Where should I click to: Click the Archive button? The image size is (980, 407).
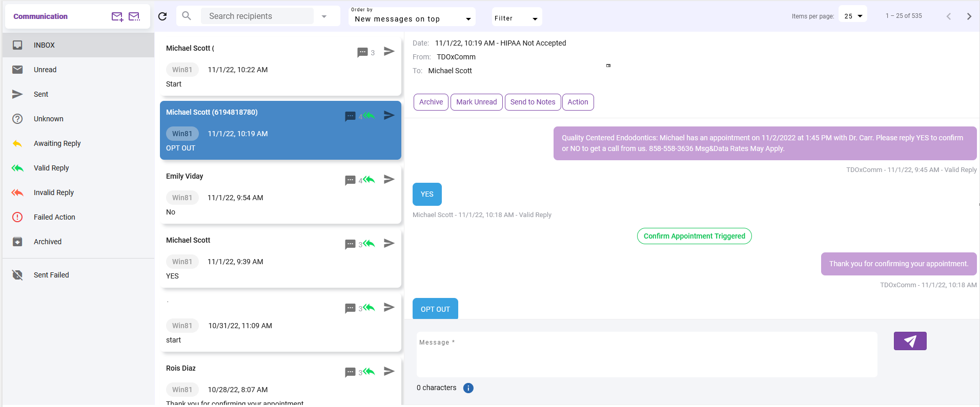coord(431,102)
